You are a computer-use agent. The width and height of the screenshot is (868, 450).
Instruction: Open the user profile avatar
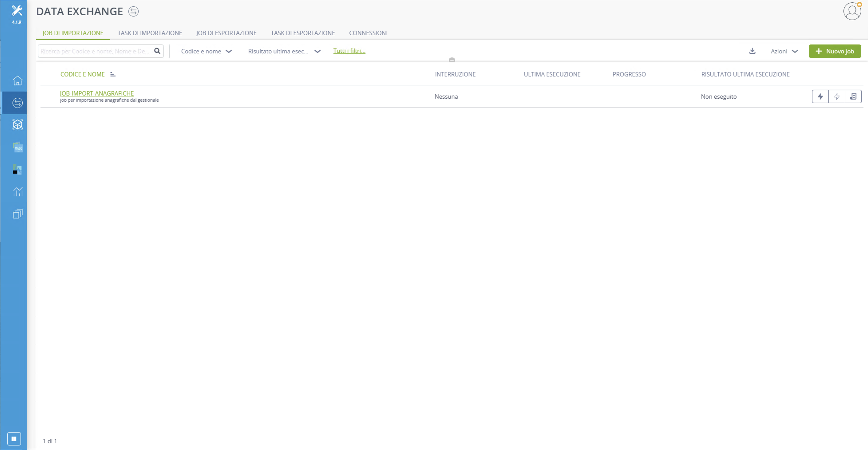click(x=852, y=12)
